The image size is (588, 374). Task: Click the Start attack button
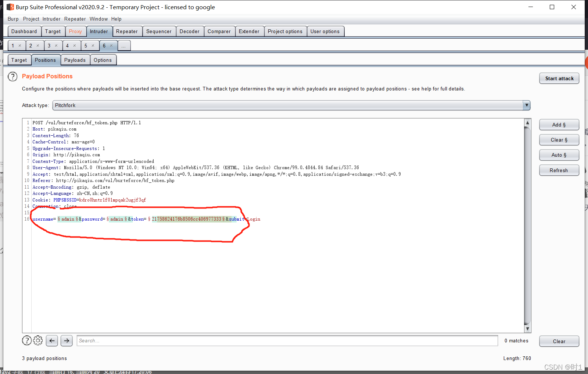coord(559,78)
